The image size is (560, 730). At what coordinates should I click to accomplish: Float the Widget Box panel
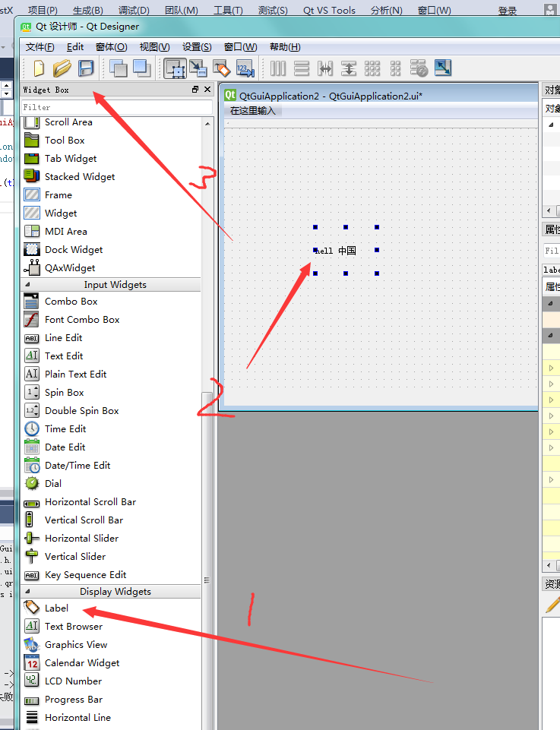[195, 90]
